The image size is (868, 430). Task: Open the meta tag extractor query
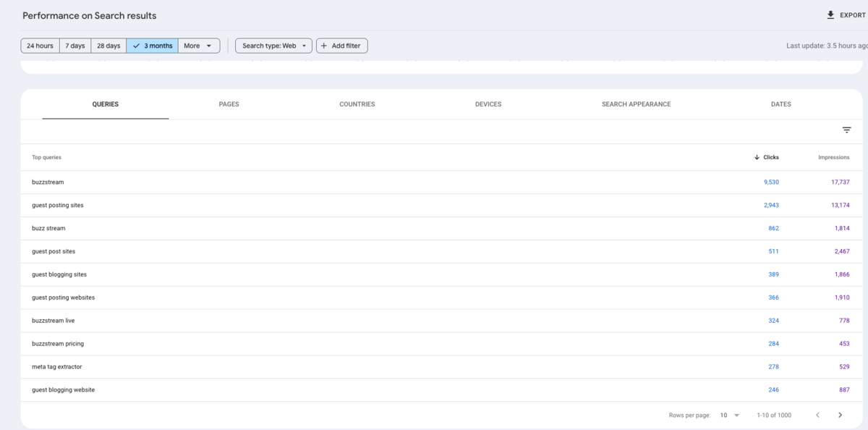point(56,367)
